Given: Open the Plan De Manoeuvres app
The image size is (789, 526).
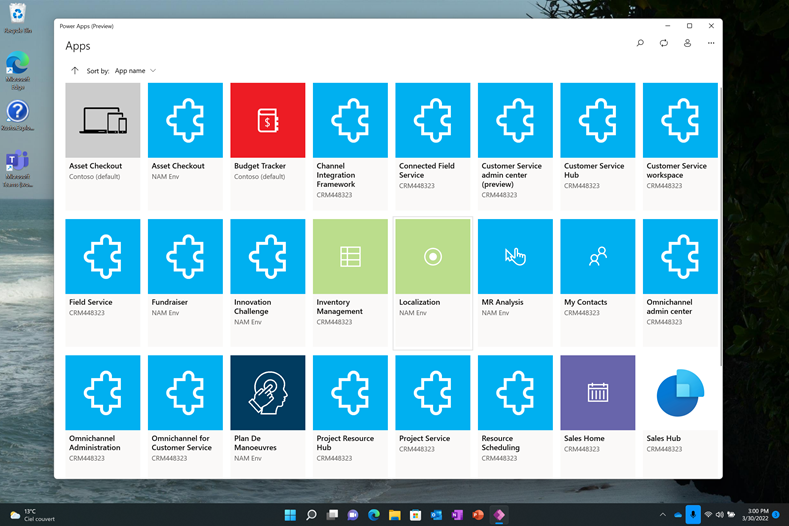Looking at the screenshot, I should [x=268, y=392].
